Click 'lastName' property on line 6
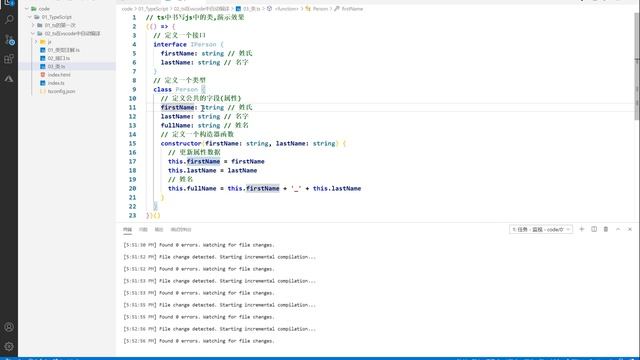Screen dimensions: 640x360 pos(176,62)
